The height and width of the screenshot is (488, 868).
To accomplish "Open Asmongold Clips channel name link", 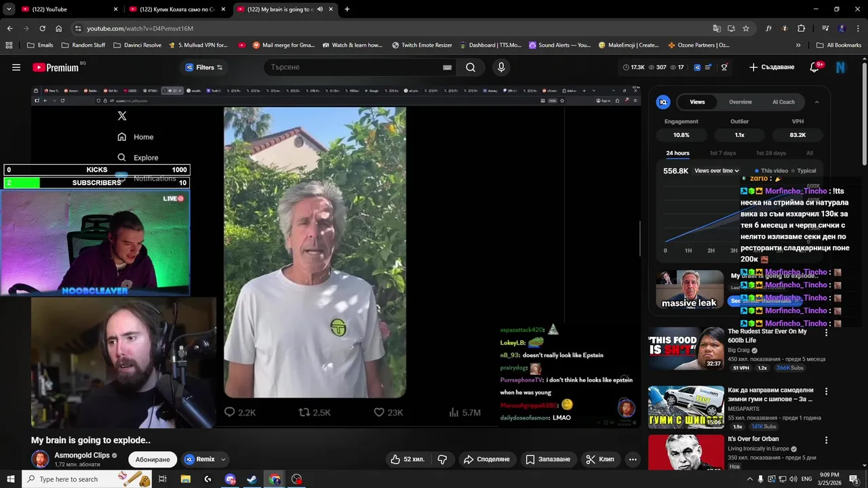I will click(x=82, y=455).
